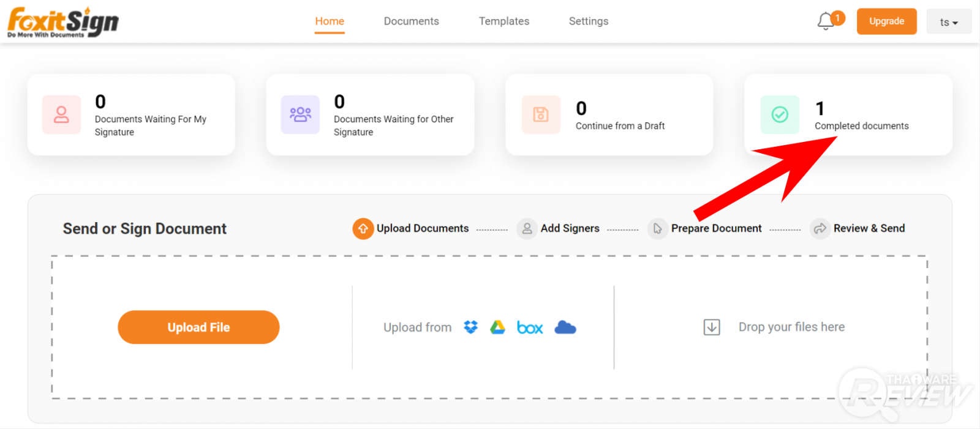Switch to the Templates tab
The width and height of the screenshot is (980, 429).
coord(504,21)
